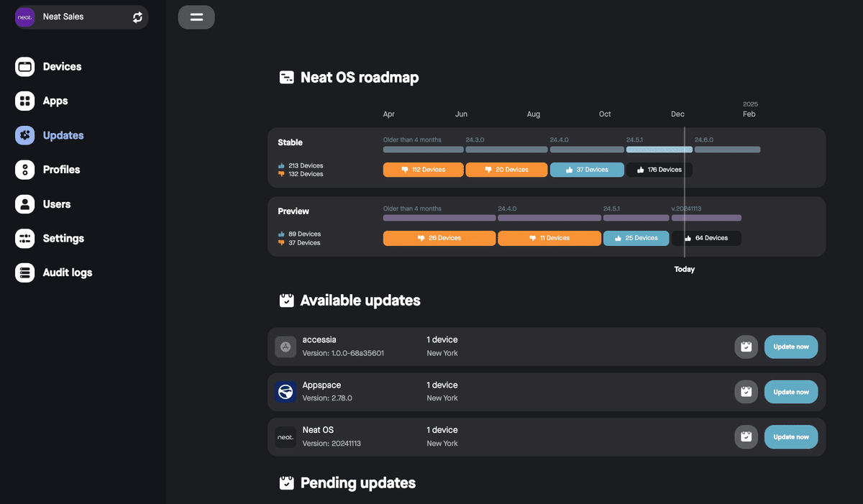Open the Audit logs icon
This screenshot has width=863, height=504.
point(25,272)
